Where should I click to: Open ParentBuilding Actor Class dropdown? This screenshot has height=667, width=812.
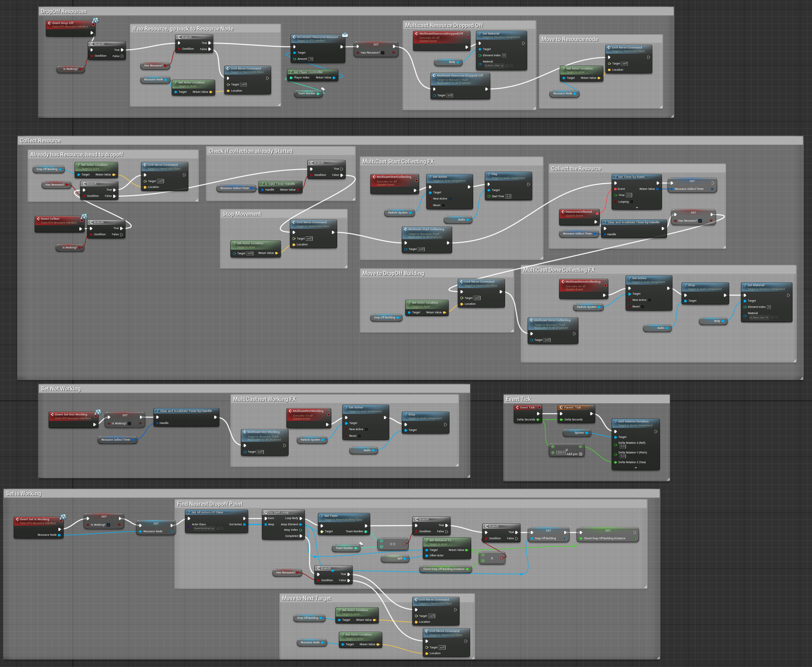pyautogui.click(x=204, y=528)
